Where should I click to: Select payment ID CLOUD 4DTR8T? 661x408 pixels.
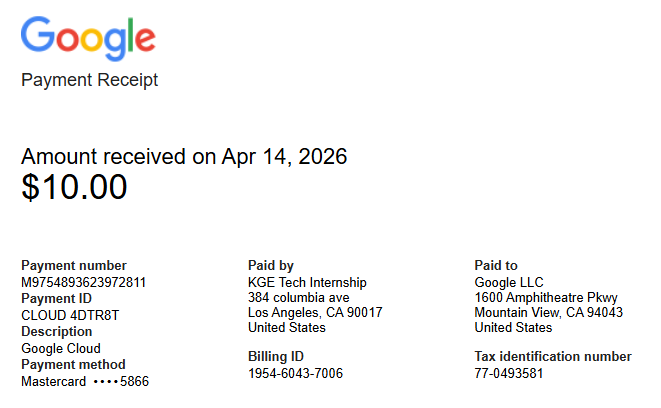[70, 315]
